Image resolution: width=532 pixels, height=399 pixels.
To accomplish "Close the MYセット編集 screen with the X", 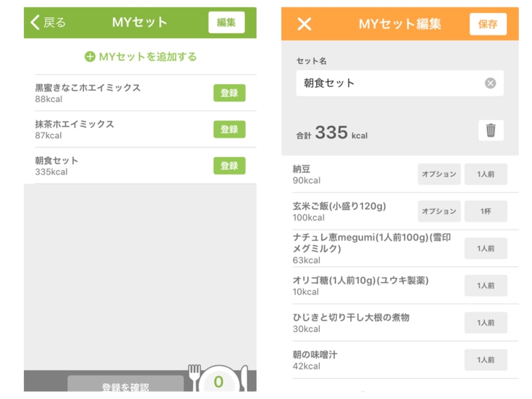I will tap(304, 24).
